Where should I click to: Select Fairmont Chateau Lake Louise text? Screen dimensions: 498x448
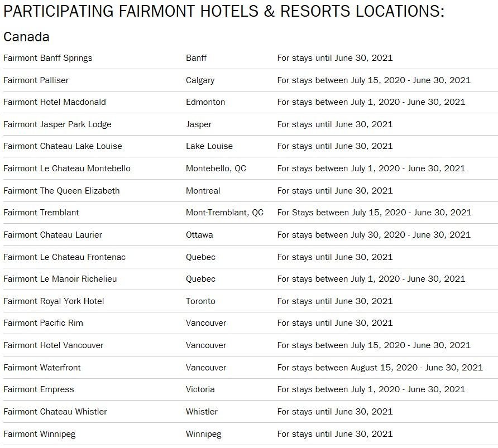[63, 146]
